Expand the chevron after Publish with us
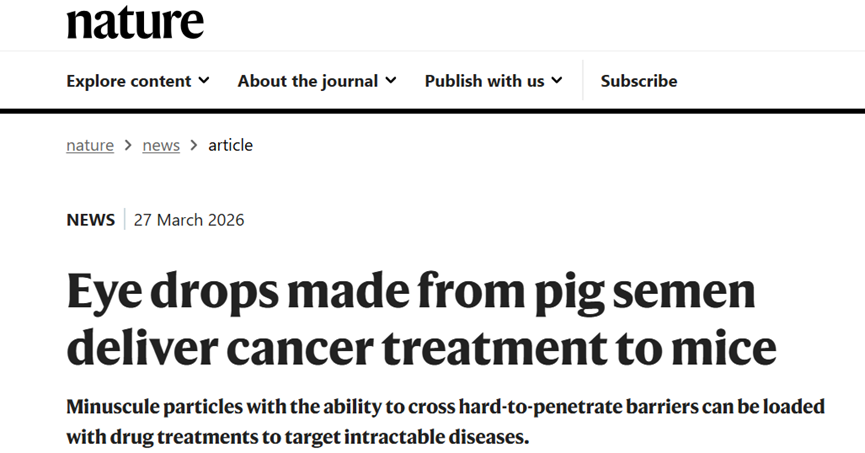The height and width of the screenshot is (453, 865). pyautogui.click(x=557, y=81)
